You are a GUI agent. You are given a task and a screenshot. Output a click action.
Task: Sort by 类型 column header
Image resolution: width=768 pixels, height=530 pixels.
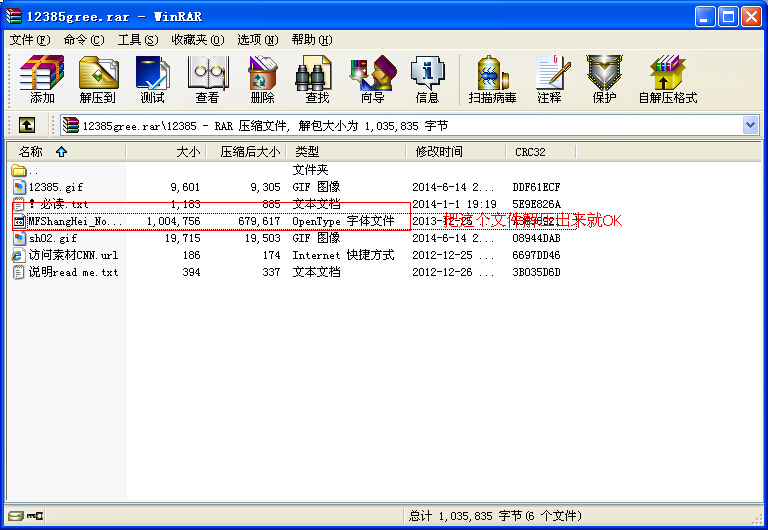[x=346, y=152]
